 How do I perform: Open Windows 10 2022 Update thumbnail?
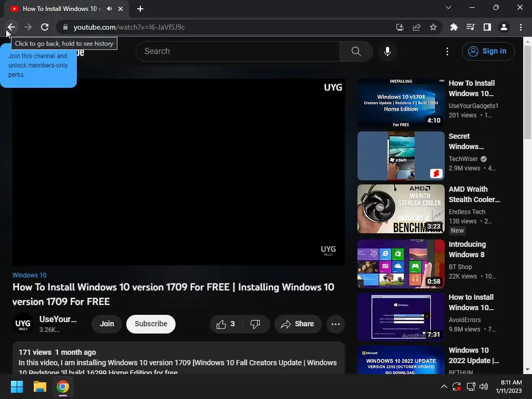[x=401, y=361]
